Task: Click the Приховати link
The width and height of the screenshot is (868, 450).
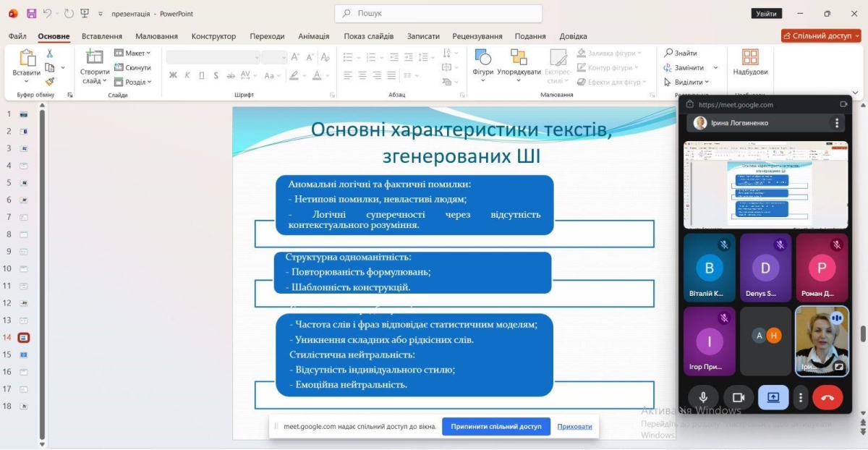Action: [574, 426]
